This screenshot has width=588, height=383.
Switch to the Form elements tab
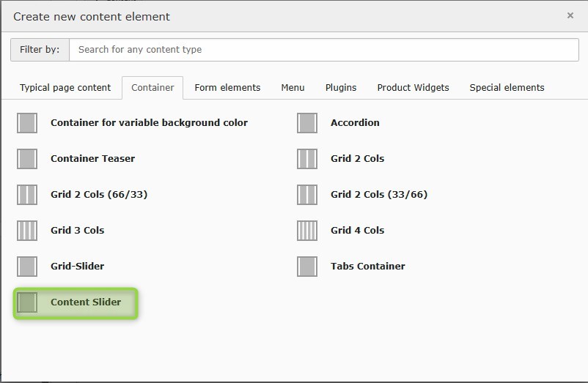(x=227, y=88)
